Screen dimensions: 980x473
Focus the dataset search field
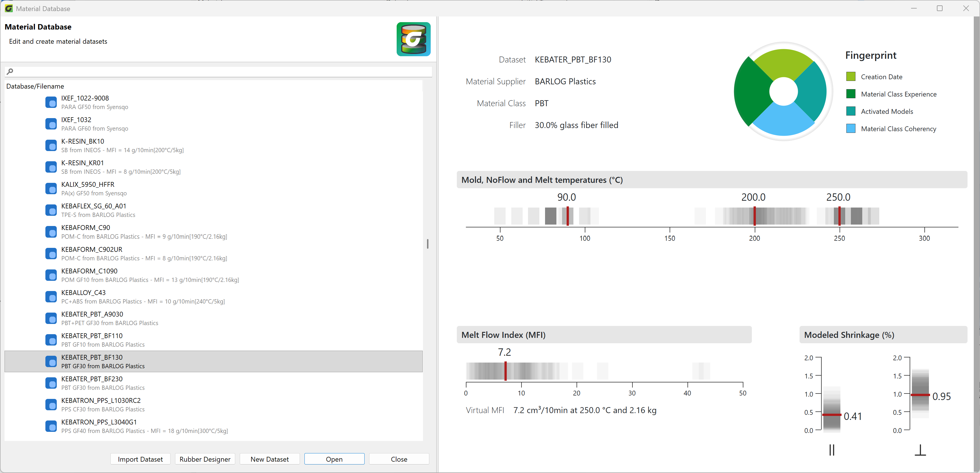click(218, 72)
